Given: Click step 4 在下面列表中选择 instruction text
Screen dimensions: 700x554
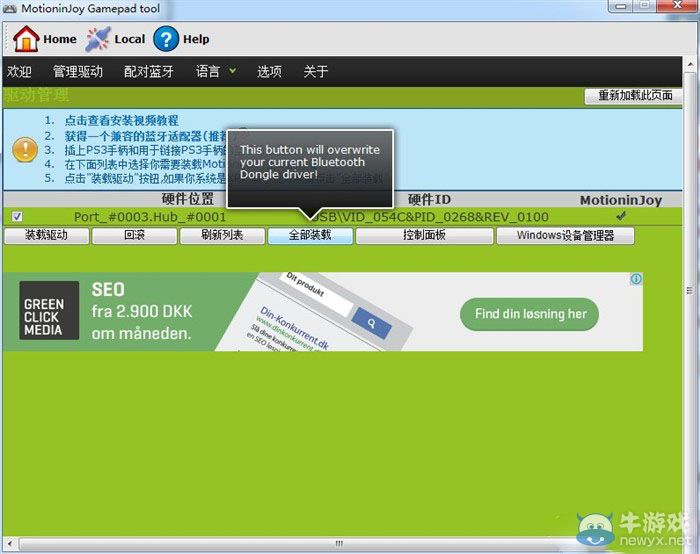Looking at the screenshot, I should [x=146, y=164].
